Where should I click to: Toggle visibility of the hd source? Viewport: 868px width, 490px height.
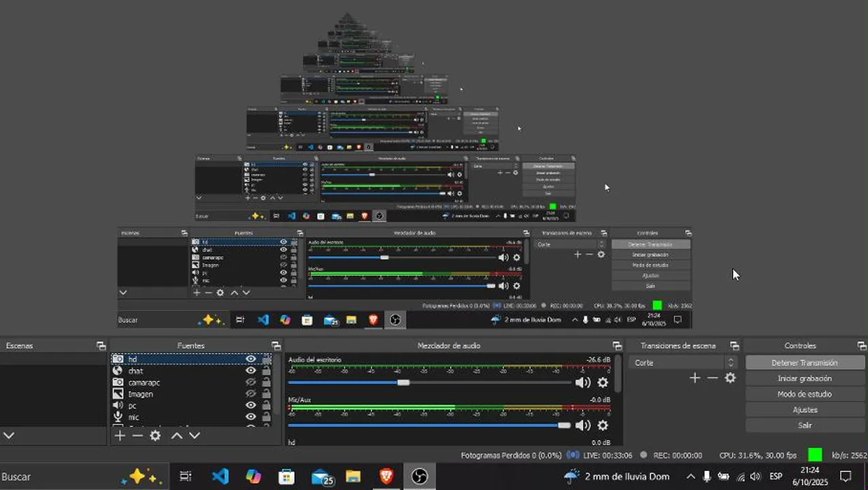click(x=251, y=359)
